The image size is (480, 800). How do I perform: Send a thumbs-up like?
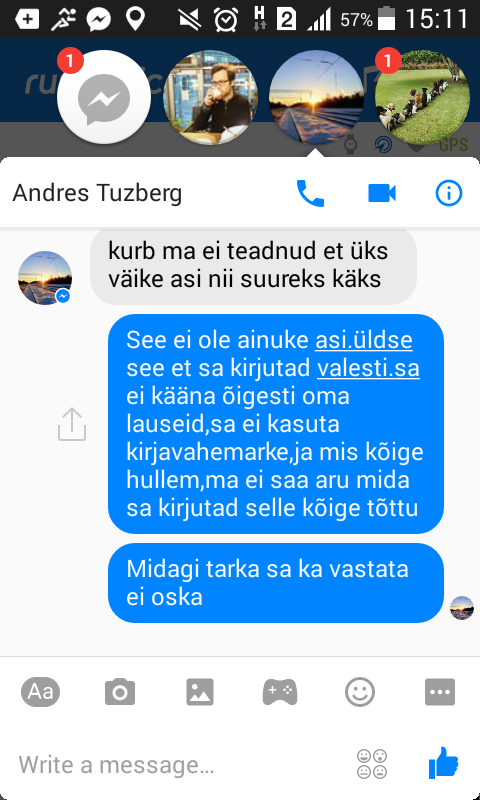(x=444, y=762)
